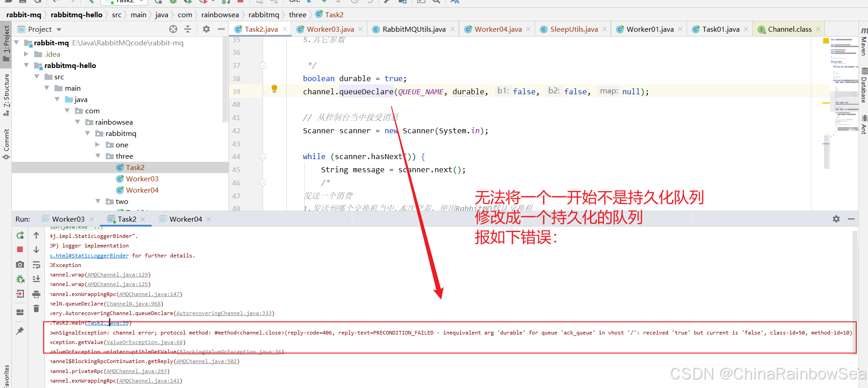868x388 pixels.
Task: Open the Structure tool window
Action: point(6,94)
